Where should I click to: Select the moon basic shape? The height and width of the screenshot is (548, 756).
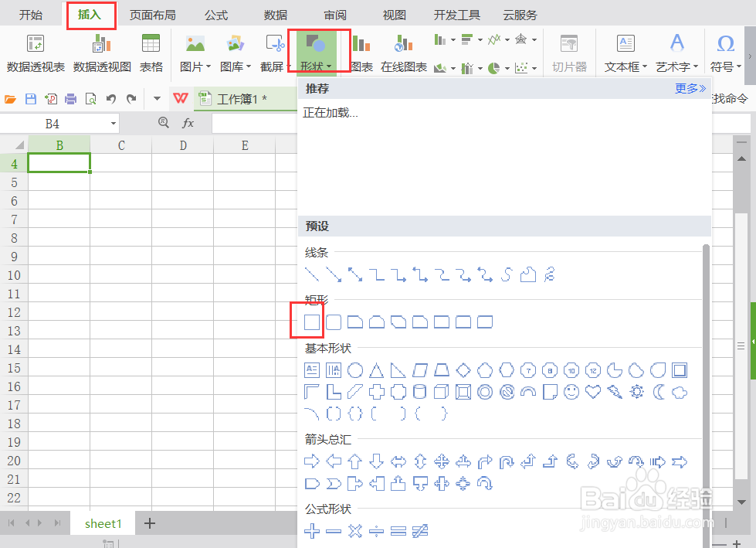coord(658,392)
